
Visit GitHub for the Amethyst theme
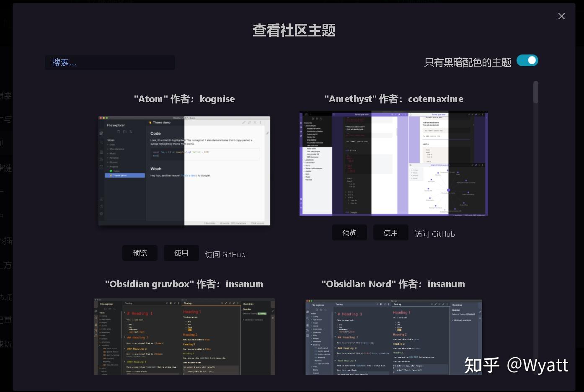(434, 234)
